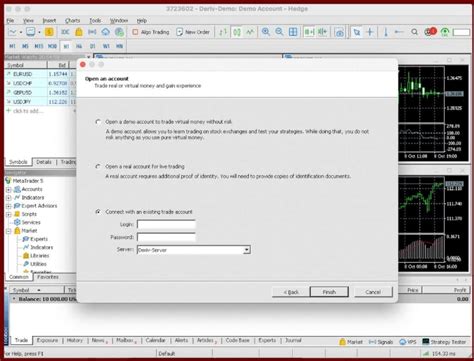The width and height of the screenshot is (474, 361).
Task: Select the EURUSD row in Market Watch
Action: click(40, 74)
